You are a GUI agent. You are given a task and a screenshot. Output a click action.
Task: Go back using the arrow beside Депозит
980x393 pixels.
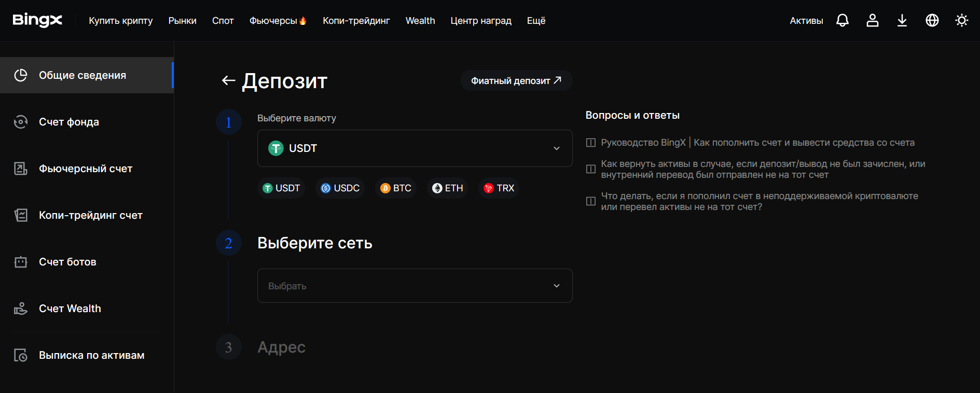click(228, 80)
